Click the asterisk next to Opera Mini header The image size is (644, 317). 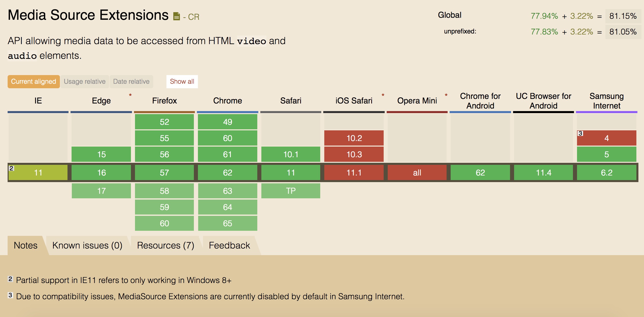point(446,95)
